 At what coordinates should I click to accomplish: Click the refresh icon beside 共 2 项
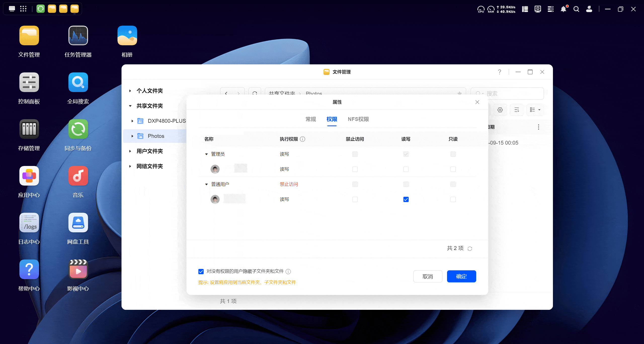pyautogui.click(x=470, y=249)
